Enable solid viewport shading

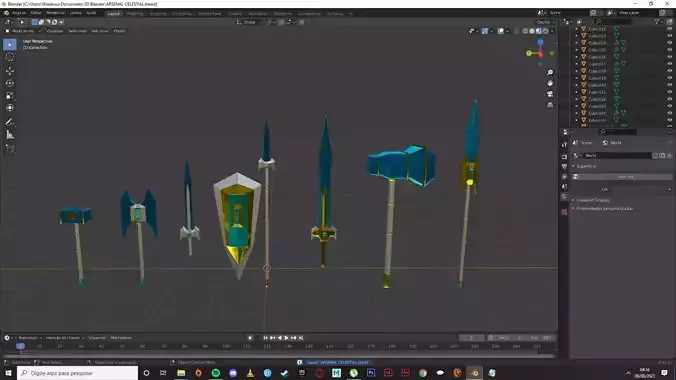coord(532,31)
